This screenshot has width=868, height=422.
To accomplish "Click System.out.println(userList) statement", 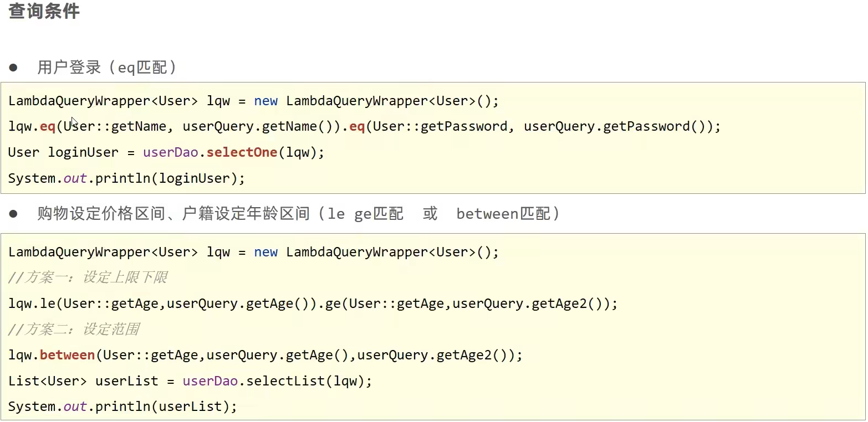I will [x=122, y=406].
